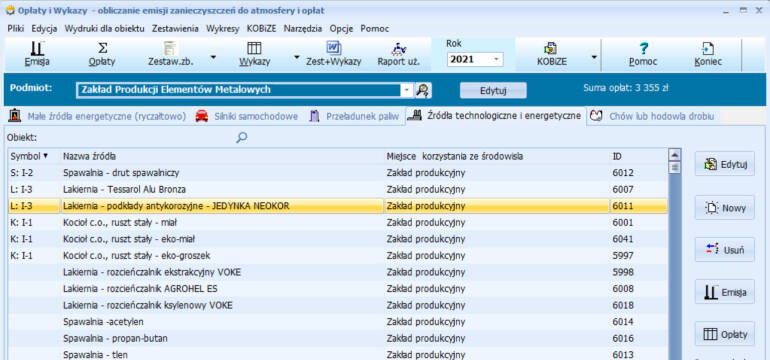Click the side panel Emisja button
The width and height of the screenshot is (770, 360).
725,292
